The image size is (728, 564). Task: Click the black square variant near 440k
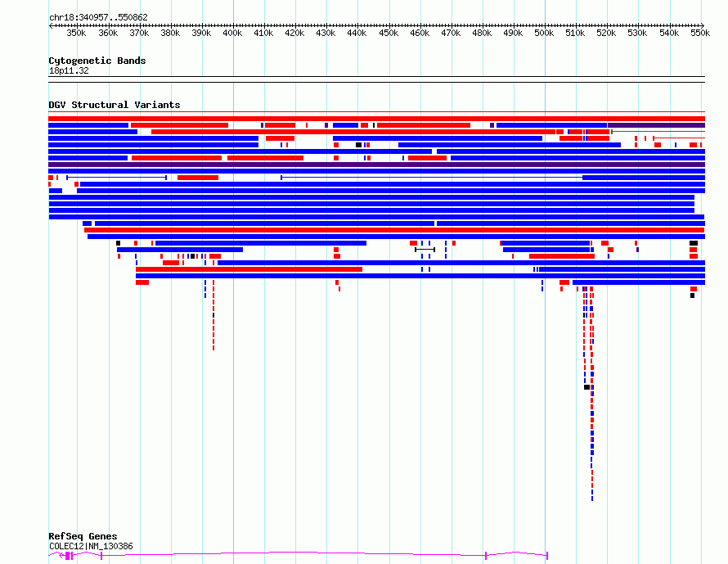pos(358,145)
